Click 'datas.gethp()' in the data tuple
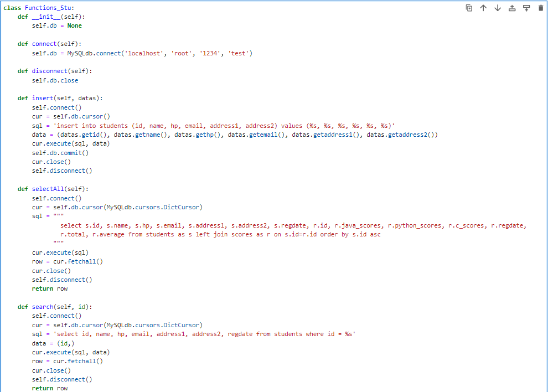Viewport: 548px width, 392px height. pyautogui.click(x=198, y=135)
